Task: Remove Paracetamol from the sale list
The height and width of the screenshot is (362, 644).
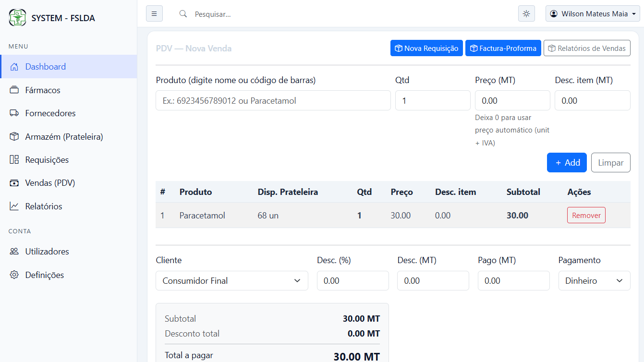Action: 586,216
